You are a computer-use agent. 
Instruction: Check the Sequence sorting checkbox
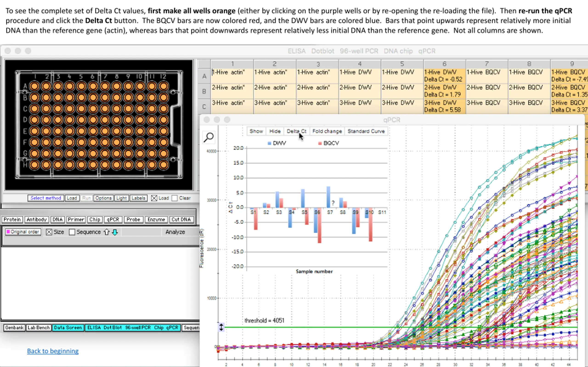[72, 232]
